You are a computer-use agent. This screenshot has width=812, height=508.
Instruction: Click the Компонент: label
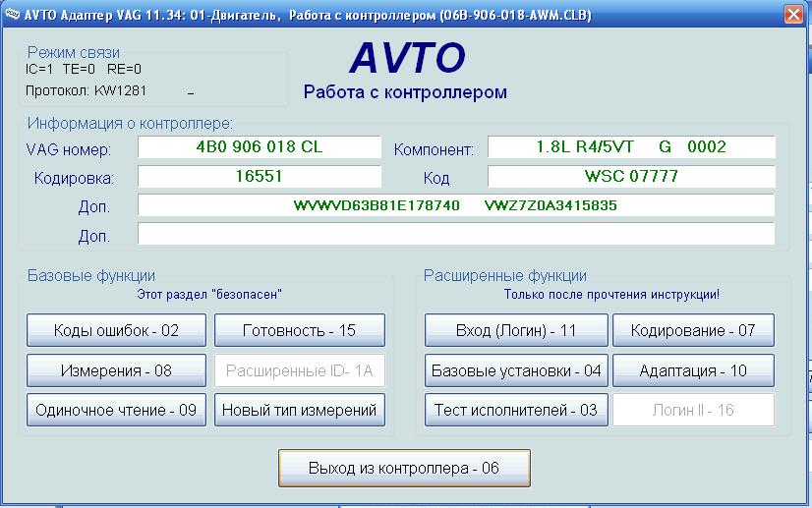434,149
